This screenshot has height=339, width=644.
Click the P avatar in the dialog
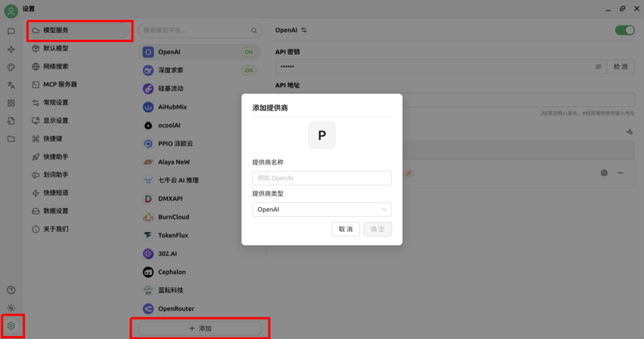[x=322, y=135]
